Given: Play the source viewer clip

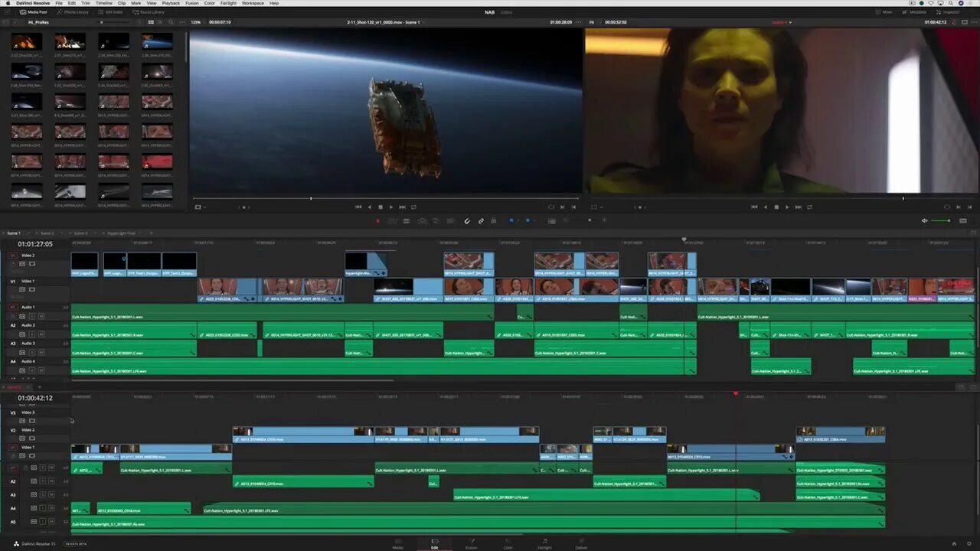Looking at the screenshot, I should click(x=391, y=207).
